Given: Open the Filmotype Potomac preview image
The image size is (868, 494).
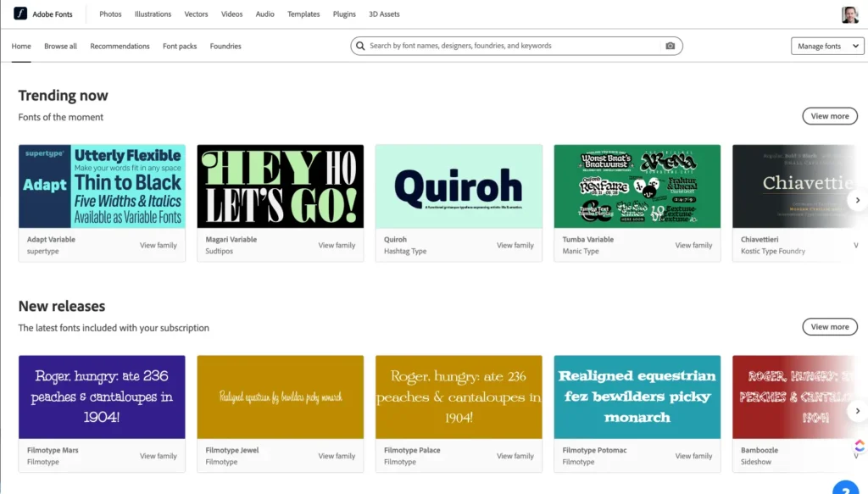Looking at the screenshot, I should coord(637,397).
